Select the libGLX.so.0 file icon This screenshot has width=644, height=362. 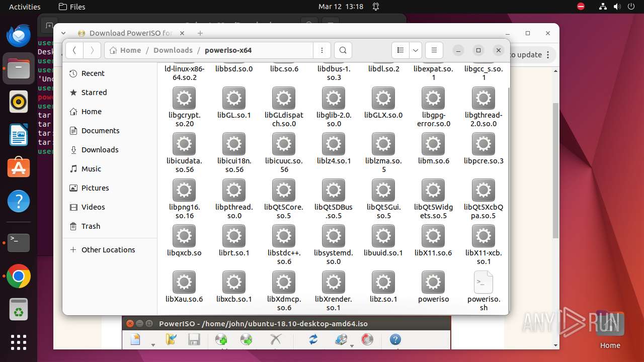pyautogui.click(x=383, y=98)
